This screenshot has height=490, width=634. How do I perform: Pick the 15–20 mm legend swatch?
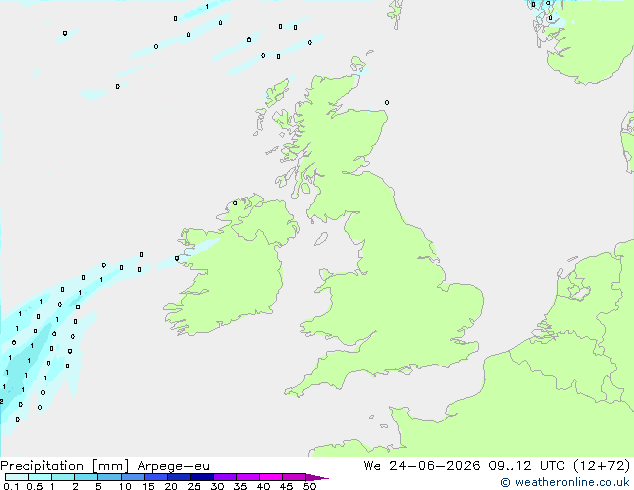click(156, 477)
